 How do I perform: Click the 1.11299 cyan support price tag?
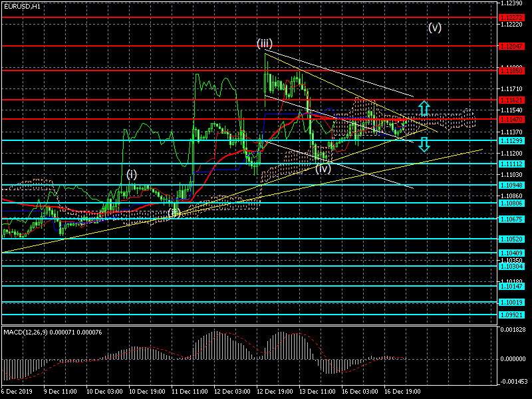click(x=511, y=141)
